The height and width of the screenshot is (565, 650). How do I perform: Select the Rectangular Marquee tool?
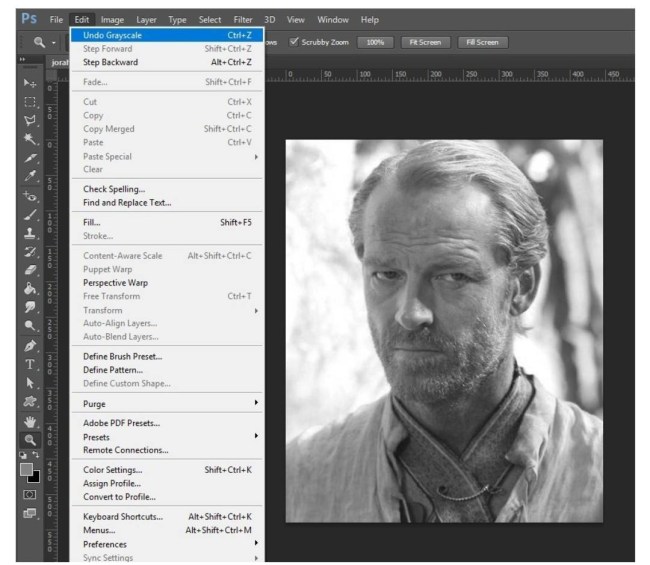coord(30,102)
